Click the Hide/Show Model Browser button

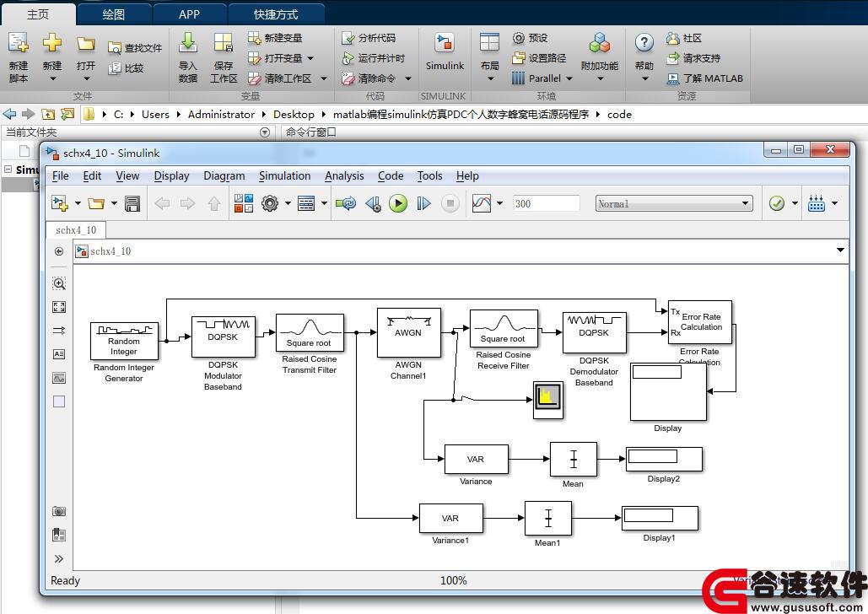(x=59, y=251)
